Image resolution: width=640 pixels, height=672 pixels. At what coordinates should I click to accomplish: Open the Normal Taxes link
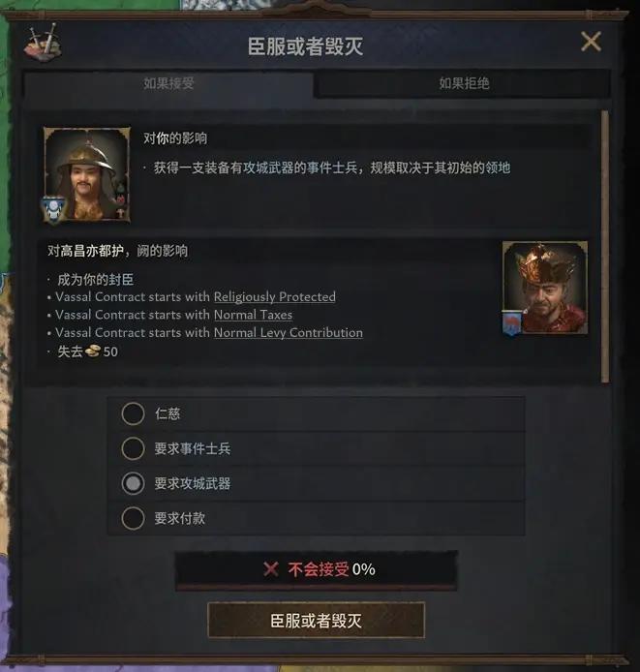point(253,315)
